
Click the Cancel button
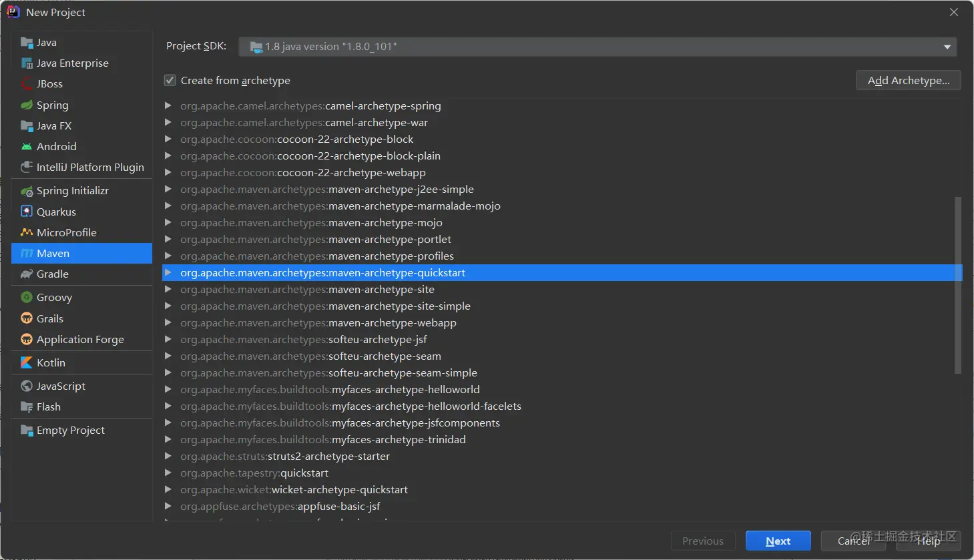[853, 541]
